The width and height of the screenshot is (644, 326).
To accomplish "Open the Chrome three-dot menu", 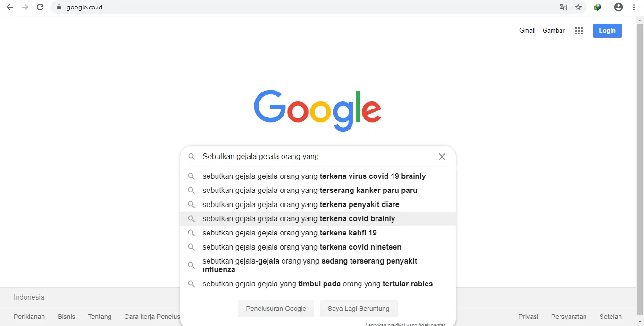I will 634,7.
